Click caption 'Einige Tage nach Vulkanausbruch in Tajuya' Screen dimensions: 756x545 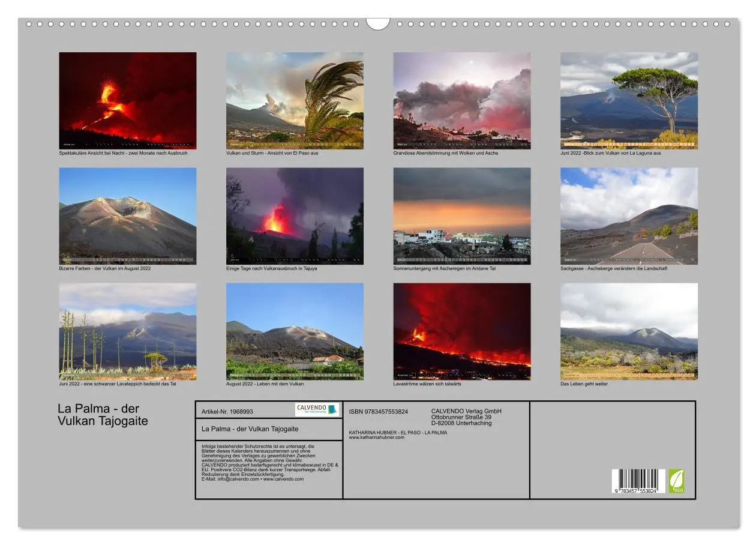click(272, 268)
